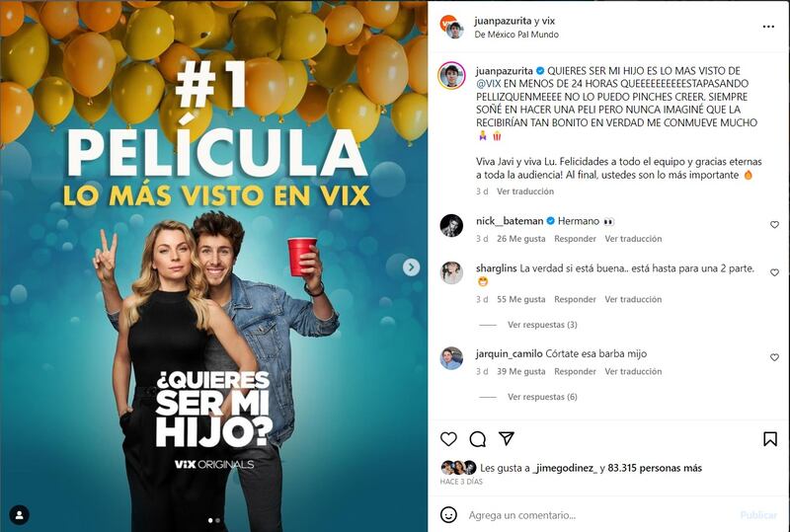This screenshot has height=532, width=790.
Task: Show tagged people icon on the photo
Action: click(x=19, y=515)
